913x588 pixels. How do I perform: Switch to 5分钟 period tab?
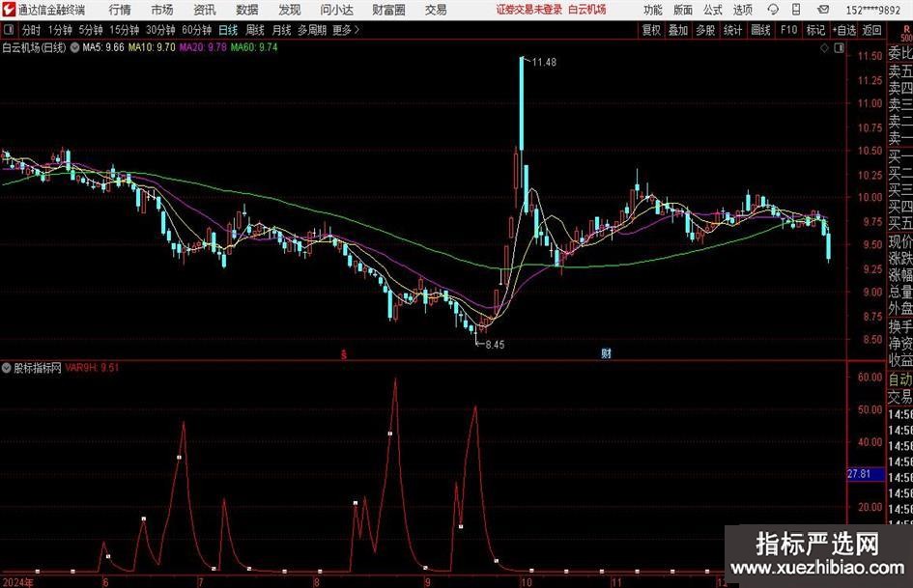91,30
